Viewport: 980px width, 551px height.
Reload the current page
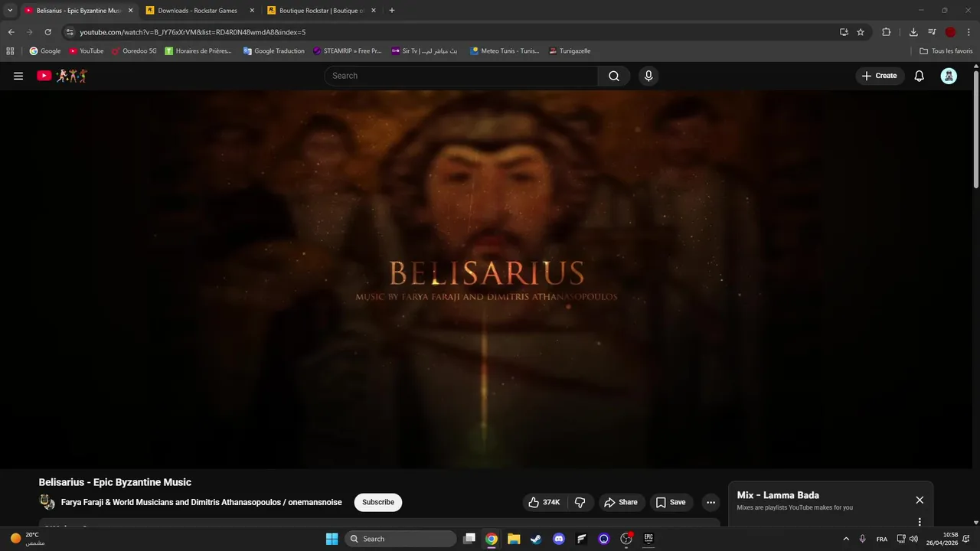pos(47,32)
